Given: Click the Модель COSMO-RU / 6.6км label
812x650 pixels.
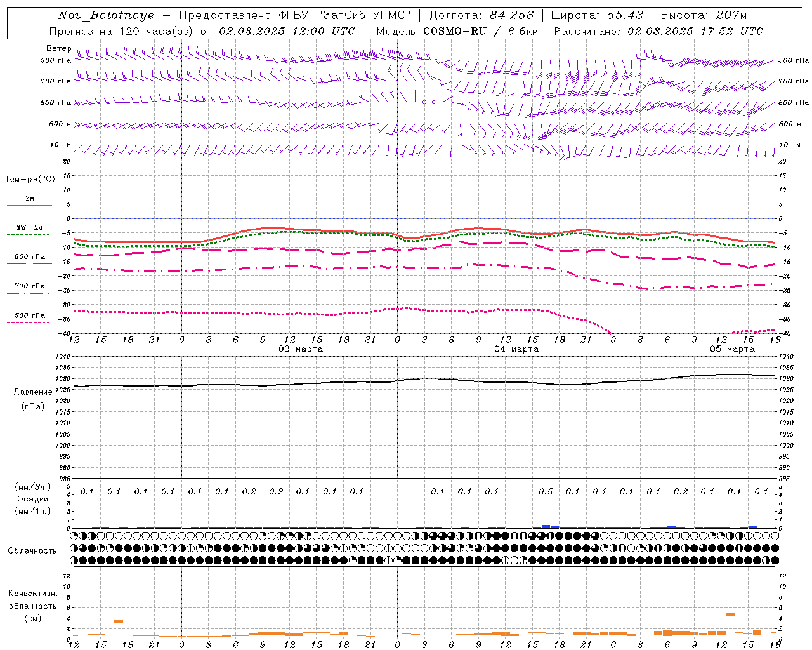Looking at the screenshot, I should click(x=457, y=31).
